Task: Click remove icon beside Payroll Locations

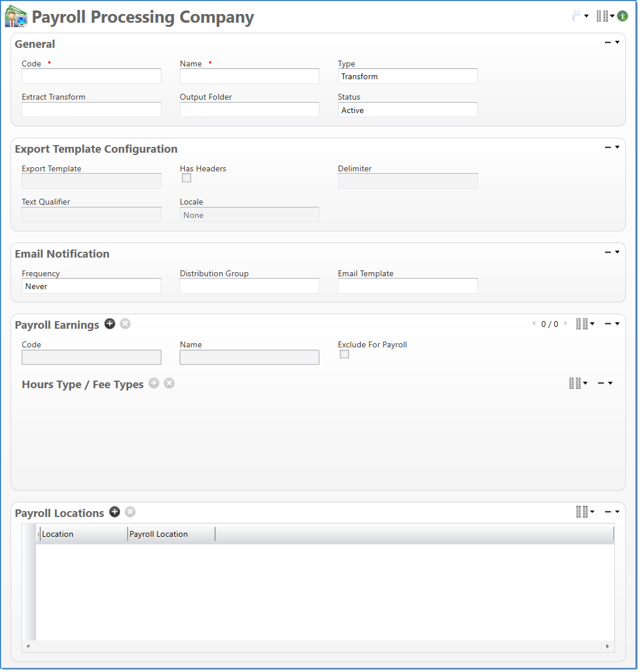Action: pos(131,512)
